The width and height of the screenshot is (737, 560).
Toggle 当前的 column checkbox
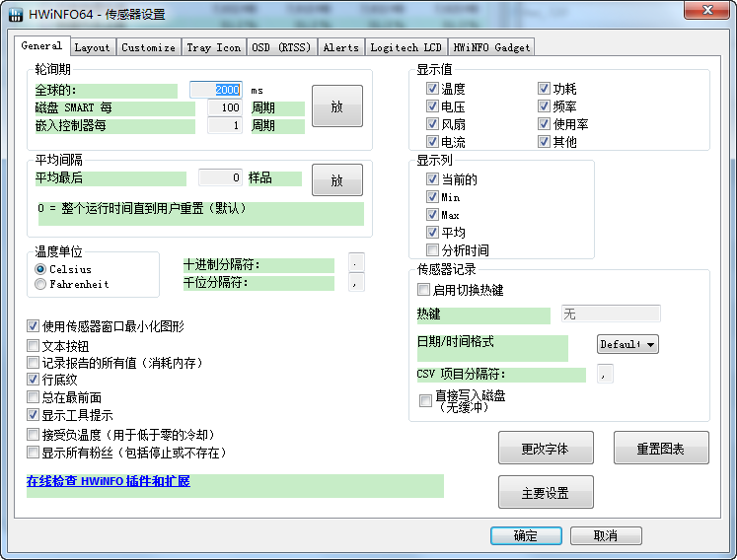click(x=432, y=179)
